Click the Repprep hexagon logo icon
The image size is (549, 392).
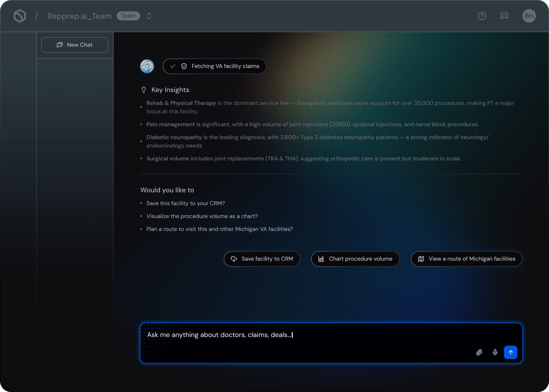coord(20,16)
